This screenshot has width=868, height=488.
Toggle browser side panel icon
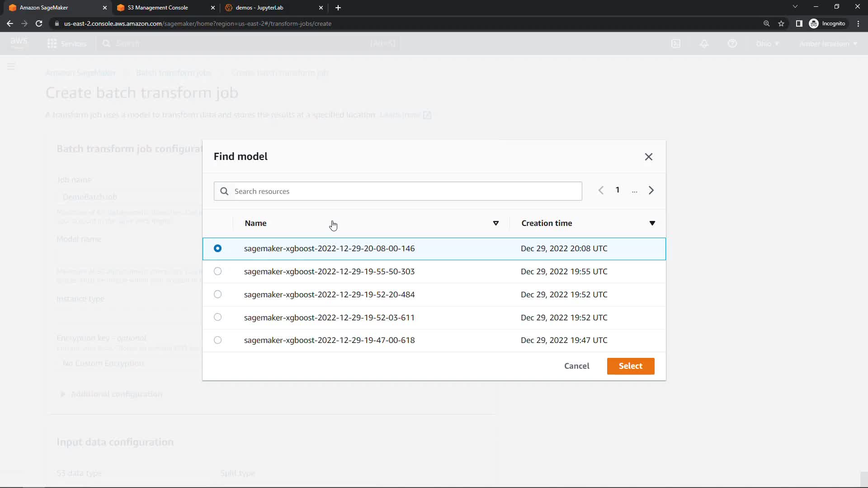[x=799, y=23]
